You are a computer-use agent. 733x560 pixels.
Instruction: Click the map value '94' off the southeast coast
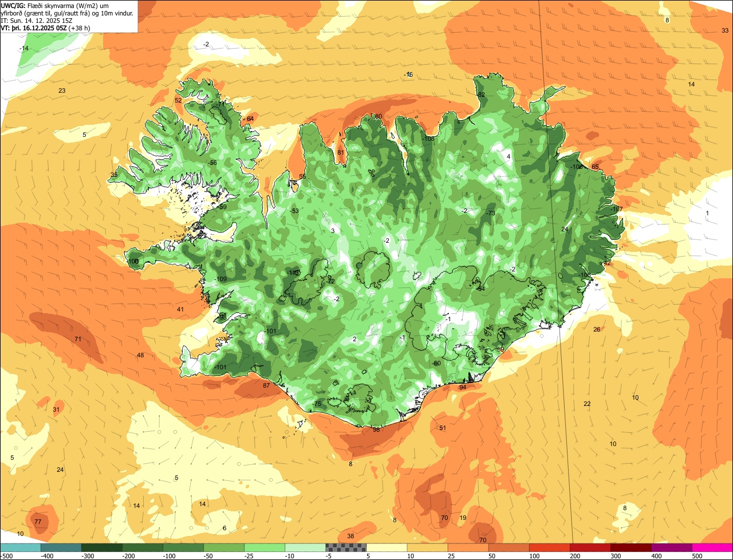pos(463,388)
